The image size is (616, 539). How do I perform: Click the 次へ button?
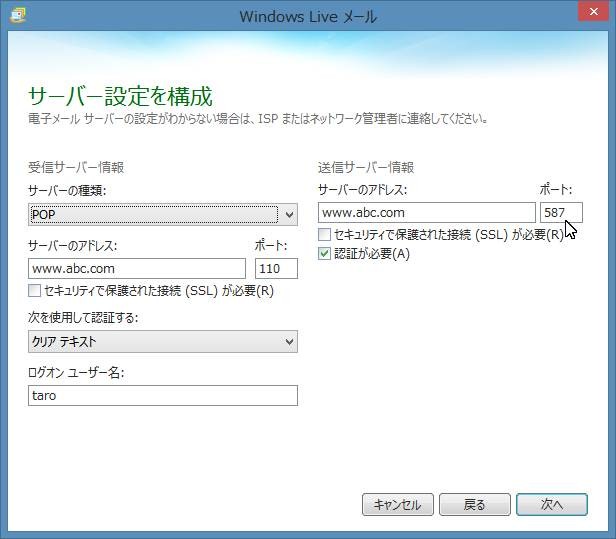click(x=552, y=504)
